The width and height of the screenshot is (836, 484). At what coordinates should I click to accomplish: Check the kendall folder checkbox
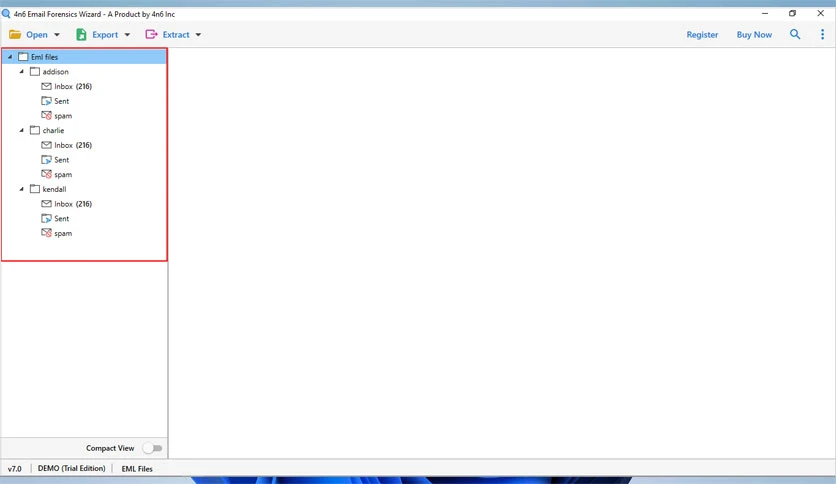click(x=35, y=189)
